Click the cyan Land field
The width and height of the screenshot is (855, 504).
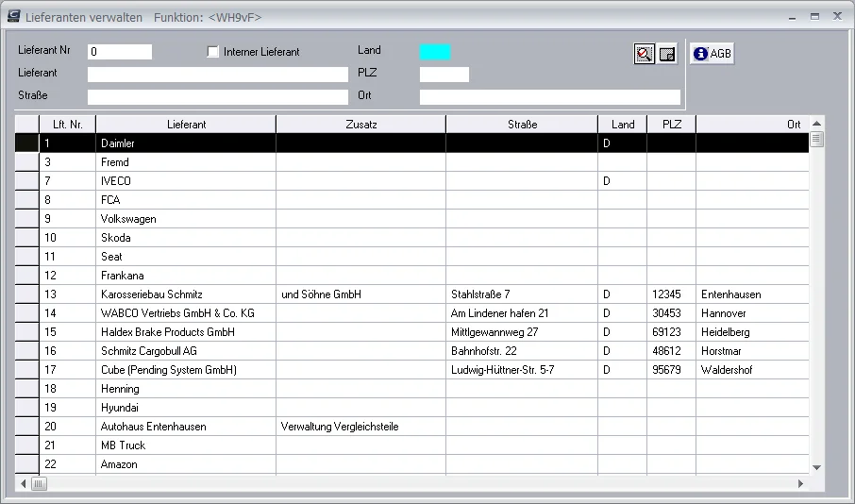pos(435,52)
